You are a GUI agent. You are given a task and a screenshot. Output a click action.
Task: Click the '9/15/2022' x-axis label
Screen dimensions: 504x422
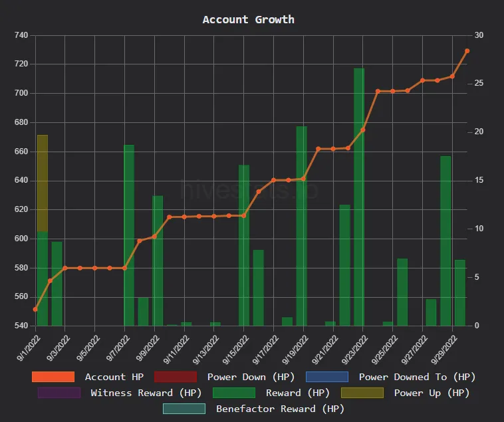(x=235, y=349)
